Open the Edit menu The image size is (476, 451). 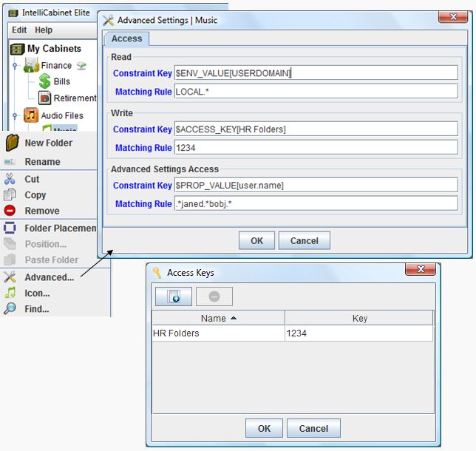(19, 30)
